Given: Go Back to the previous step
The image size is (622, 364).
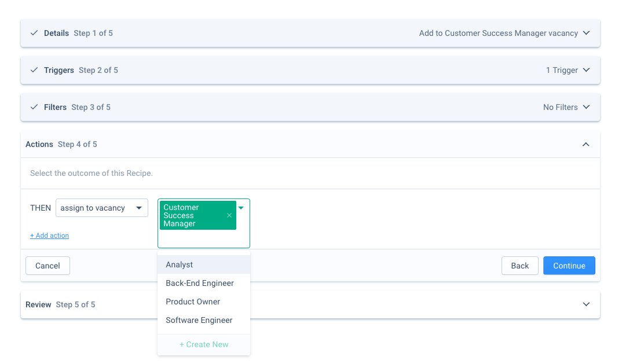Looking at the screenshot, I should (519, 266).
